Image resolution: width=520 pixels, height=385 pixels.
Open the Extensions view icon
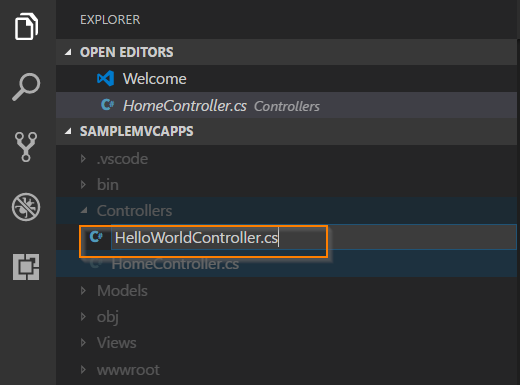click(26, 267)
